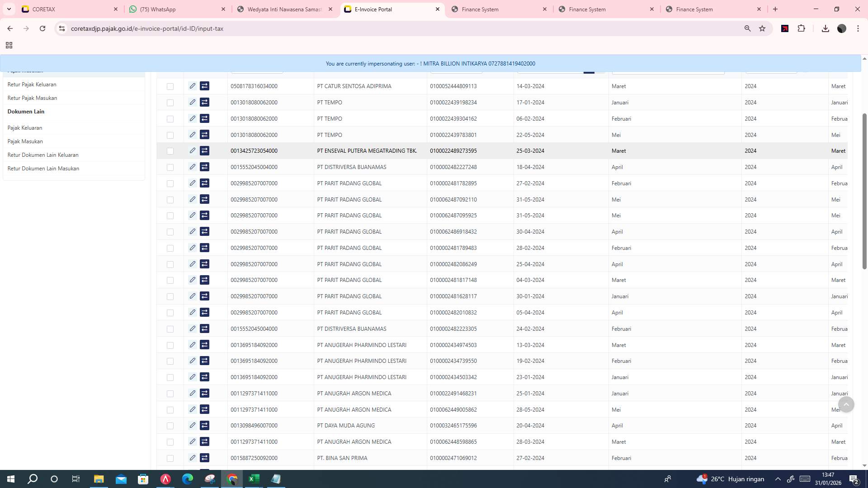Open the browser extensions puzzle icon
868x488 pixels.
pos(801,28)
